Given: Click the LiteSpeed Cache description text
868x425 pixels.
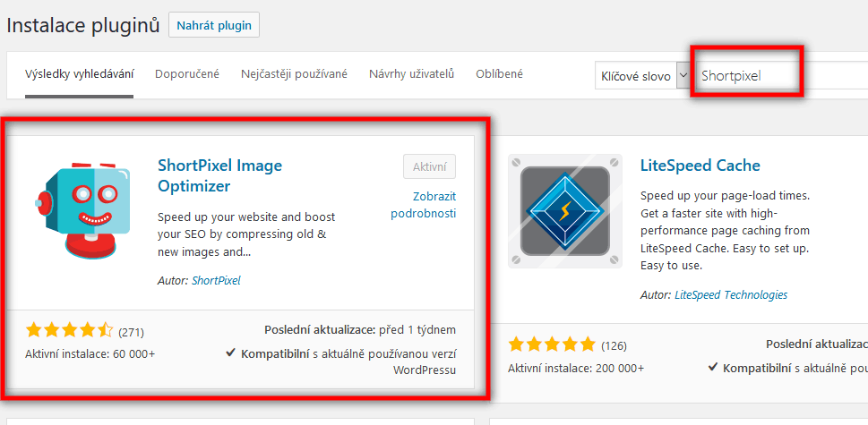Looking at the screenshot, I should (x=726, y=231).
